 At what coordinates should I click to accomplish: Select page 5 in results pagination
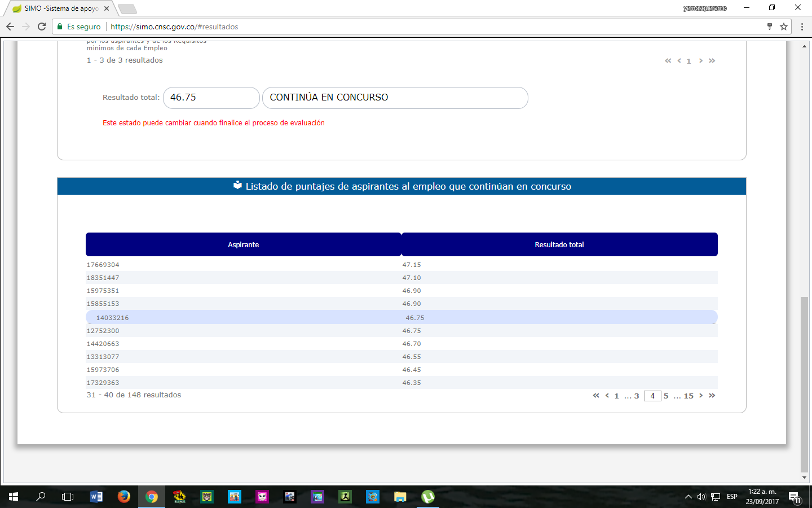click(x=666, y=396)
